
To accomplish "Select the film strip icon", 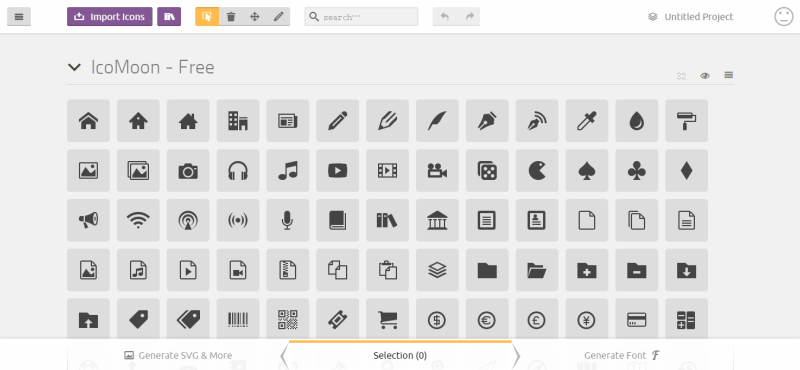I will pyautogui.click(x=387, y=170).
